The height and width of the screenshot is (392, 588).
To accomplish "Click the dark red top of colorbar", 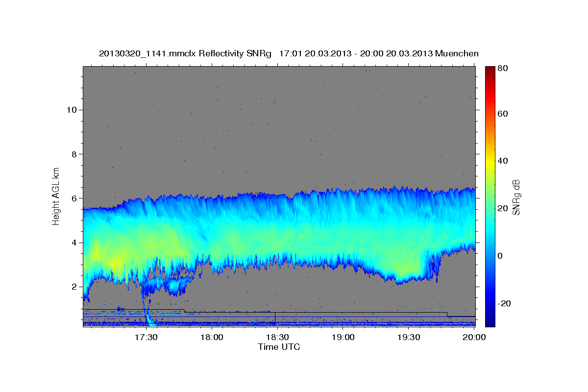I will (x=490, y=70).
